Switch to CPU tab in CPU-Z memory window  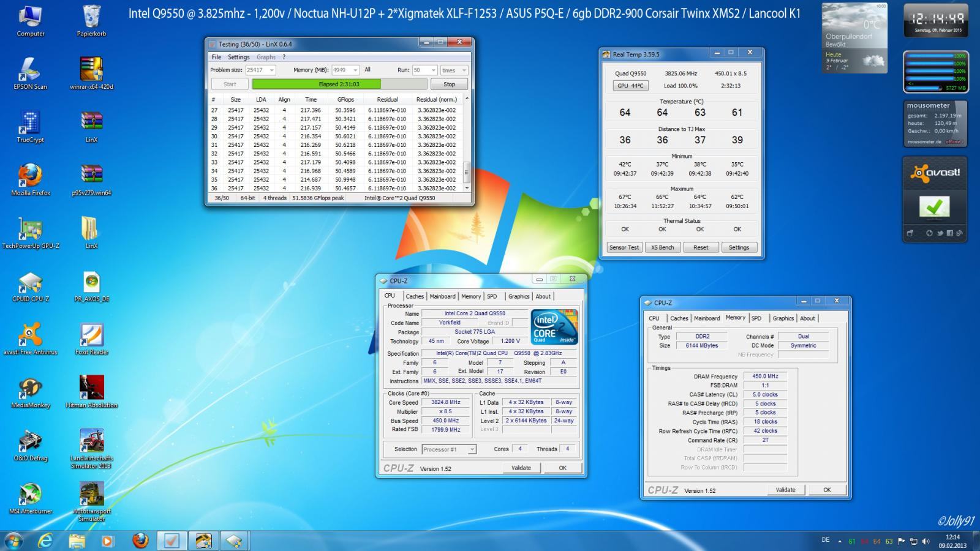tap(654, 318)
